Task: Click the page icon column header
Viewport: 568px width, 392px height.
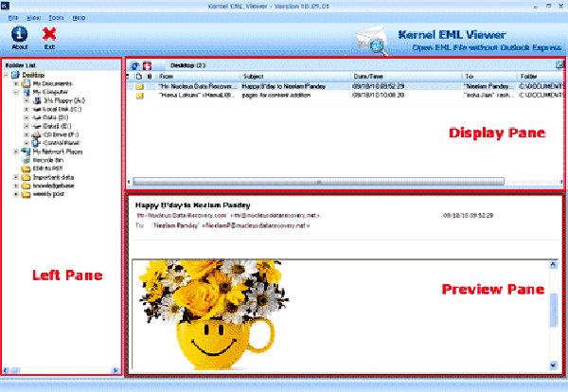Action: click(x=139, y=77)
